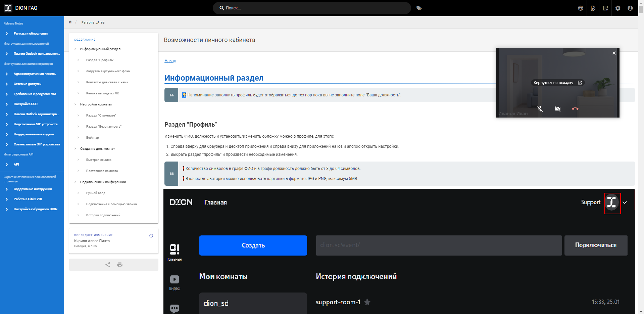Click the edit page icon in header
Screen dimensions: 644x314
tap(593, 8)
